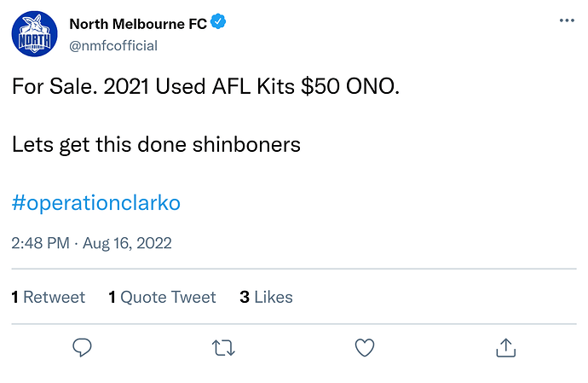Click the word 'Likes' label
This screenshot has width=588, height=383.
click(x=274, y=297)
